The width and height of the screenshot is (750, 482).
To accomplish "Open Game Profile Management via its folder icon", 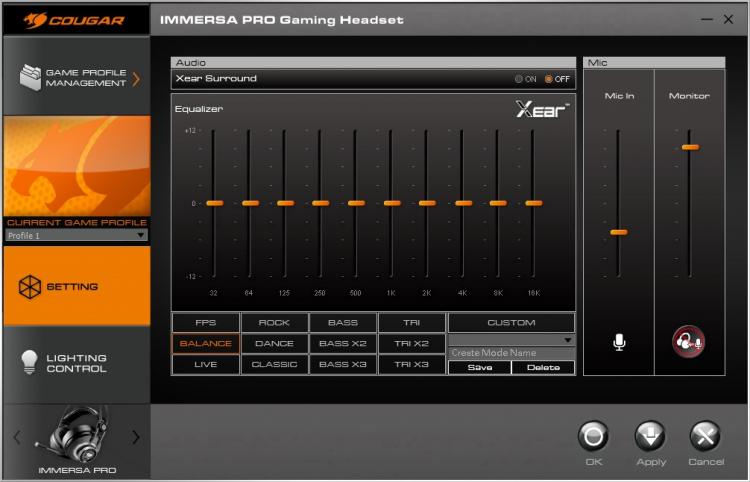I will pyautogui.click(x=30, y=77).
